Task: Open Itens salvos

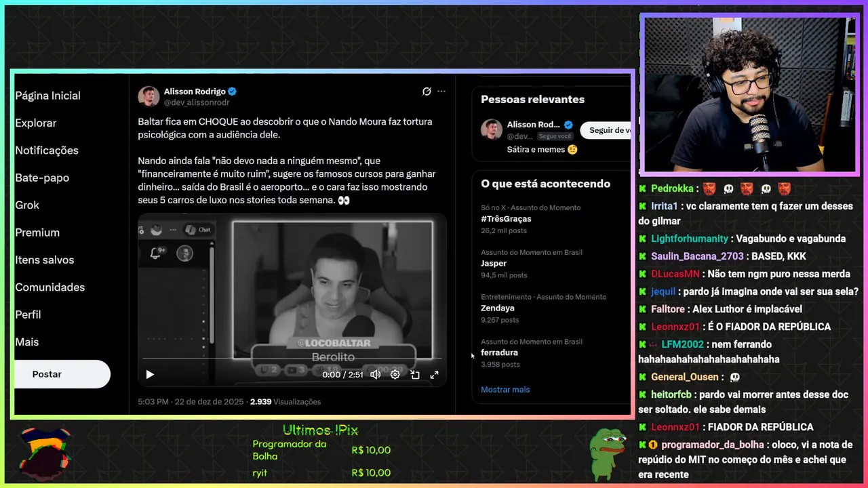Action: [x=45, y=260]
